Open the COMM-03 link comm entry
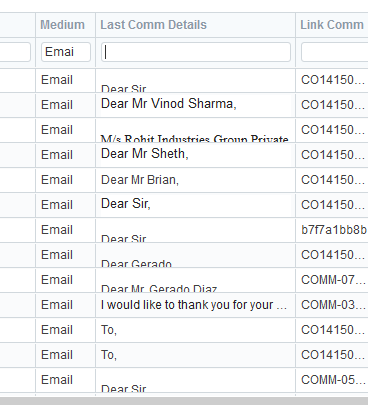Image resolution: width=368 pixels, height=405 pixels. pos(333,305)
